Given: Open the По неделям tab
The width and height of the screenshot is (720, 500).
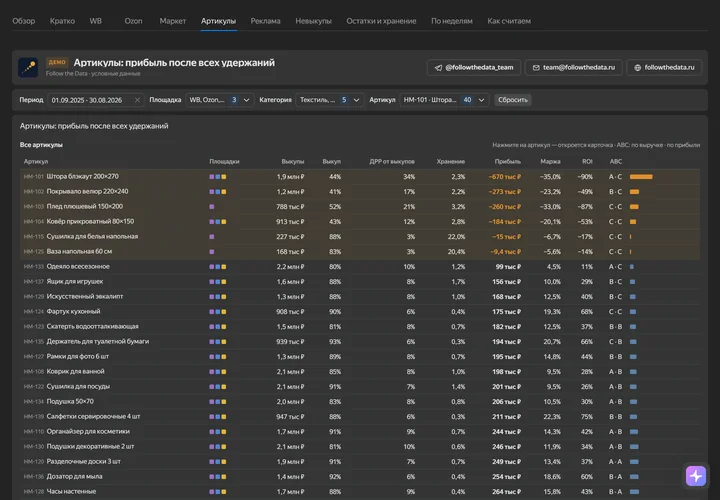Looking at the screenshot, I should pos(452,21).
